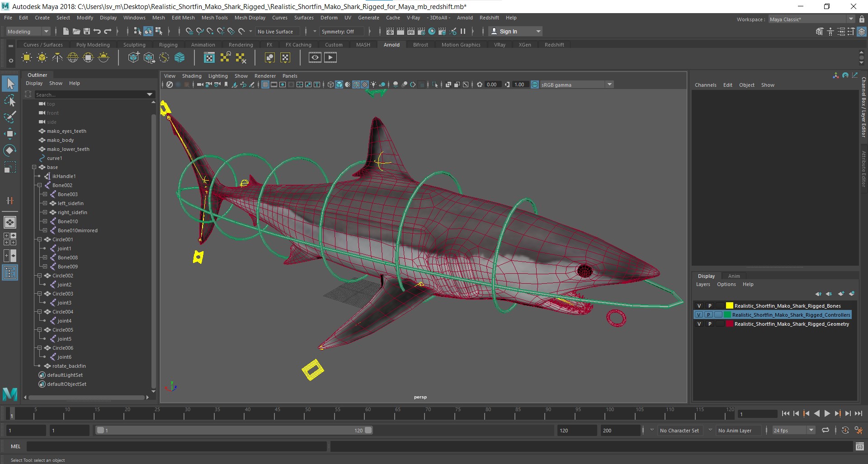Click play forward button in playback controls

827,413
